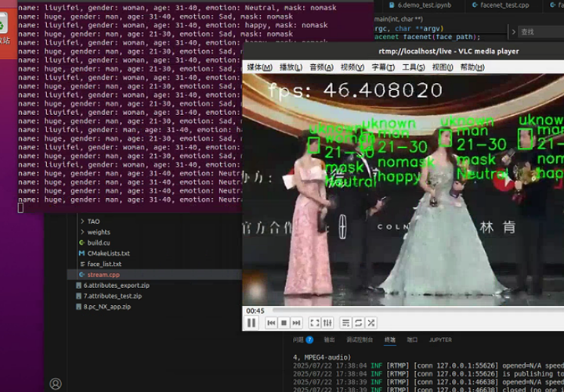Click the stream.cpp file icon
This screenshot has height=392, width=564.
point(81,275)
